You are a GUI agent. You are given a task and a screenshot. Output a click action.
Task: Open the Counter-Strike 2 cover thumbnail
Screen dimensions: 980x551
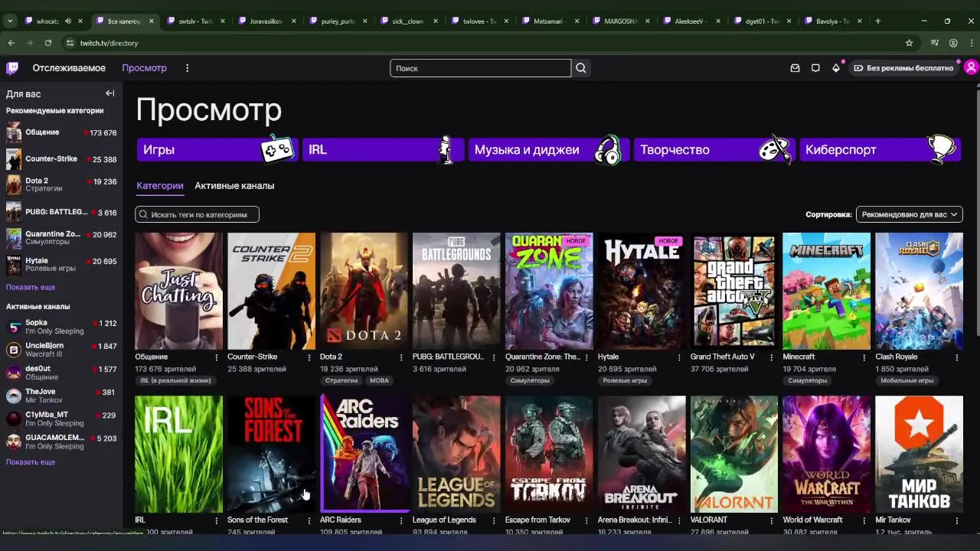click(271, 291)
